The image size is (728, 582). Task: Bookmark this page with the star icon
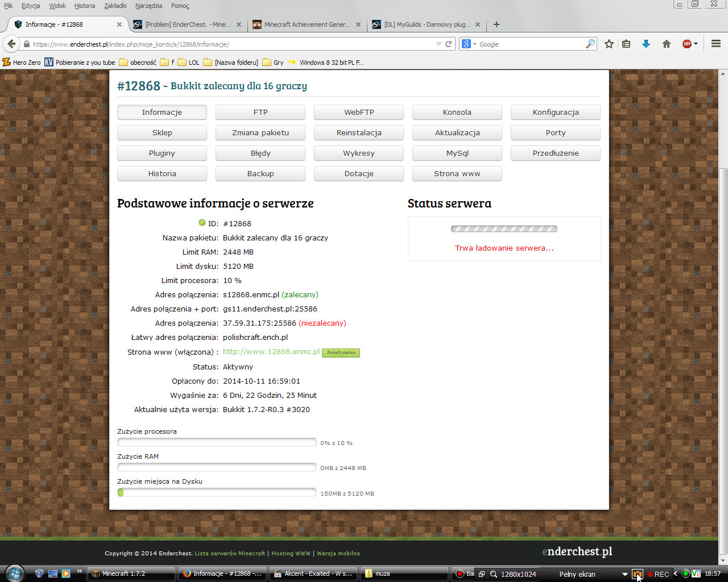click(609, 44)
